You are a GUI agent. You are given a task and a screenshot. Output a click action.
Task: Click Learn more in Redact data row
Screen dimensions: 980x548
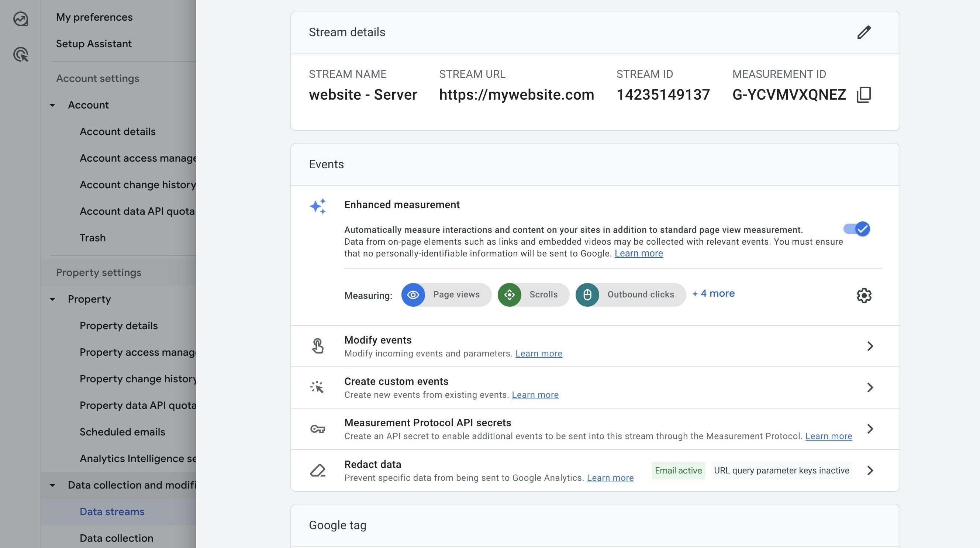(x=610, y=478)
